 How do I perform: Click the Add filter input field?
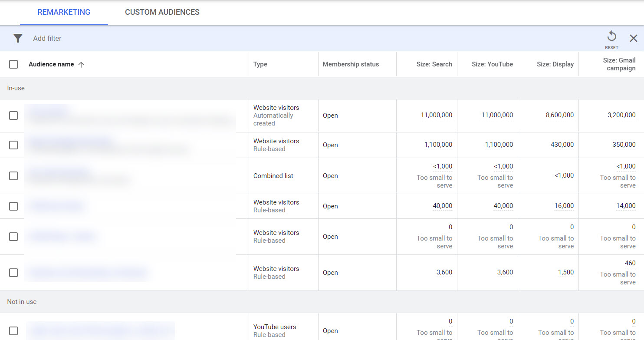tap(47, 38)
